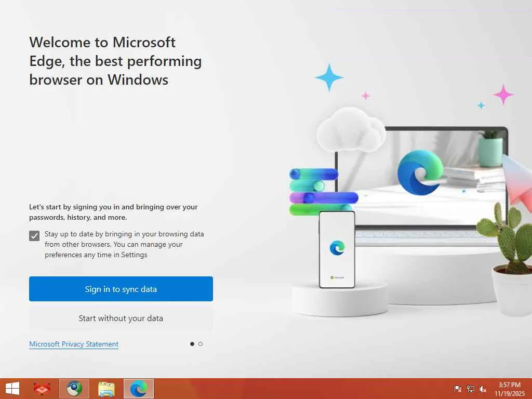Open Action Center flag tray icon
Image resolution: width=532 pixels, height=399 pixels.
click(x=458, y=389)
